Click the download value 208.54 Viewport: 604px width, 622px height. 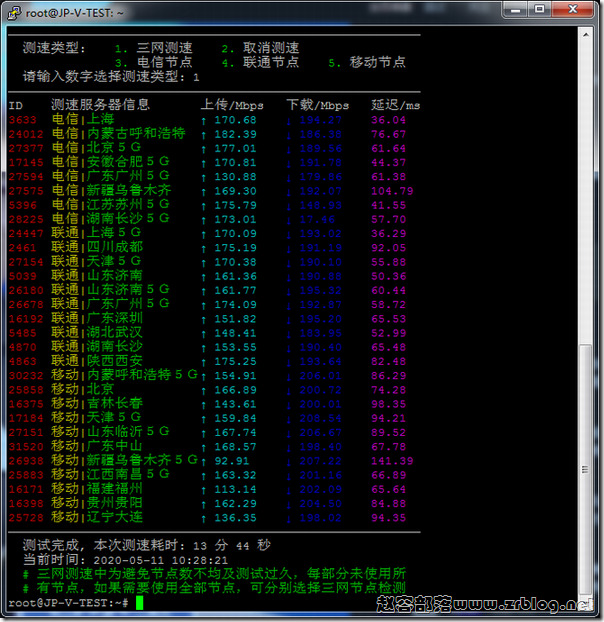coord(320,418)
